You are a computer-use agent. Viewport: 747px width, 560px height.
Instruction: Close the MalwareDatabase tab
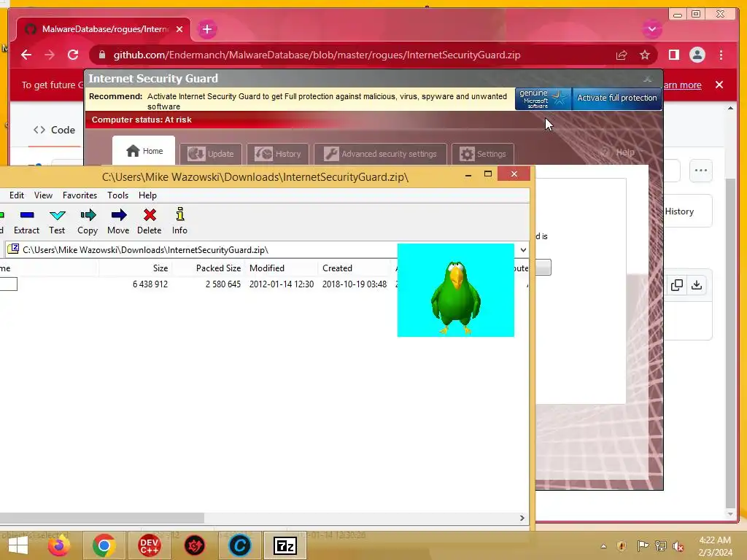[x=179, y=29]
